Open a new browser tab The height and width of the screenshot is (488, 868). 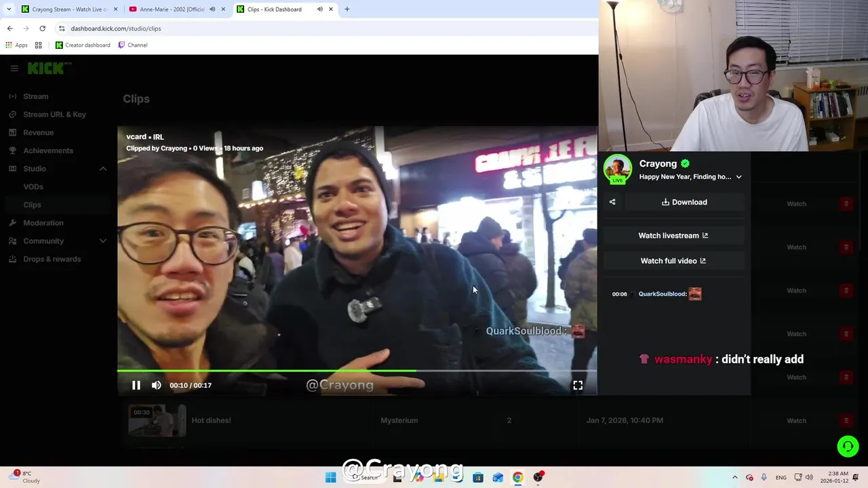click(x=347, y=9)
